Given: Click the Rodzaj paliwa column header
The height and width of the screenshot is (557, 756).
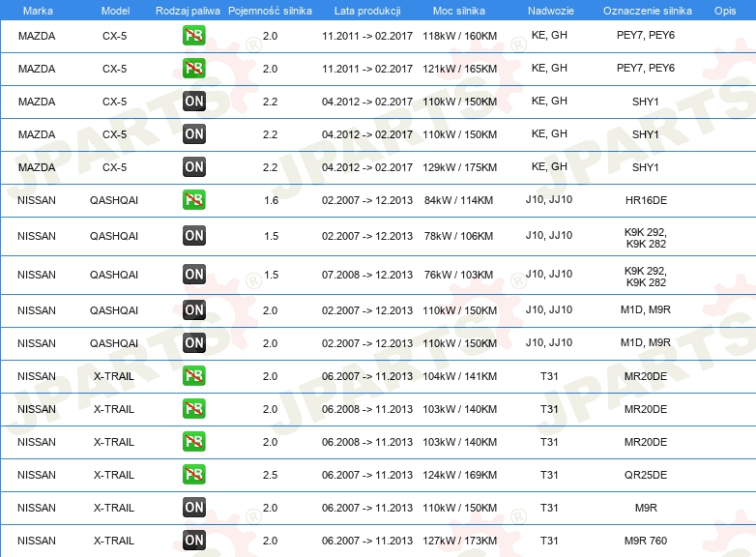Looking at the screenshot, I should [188, 11].
